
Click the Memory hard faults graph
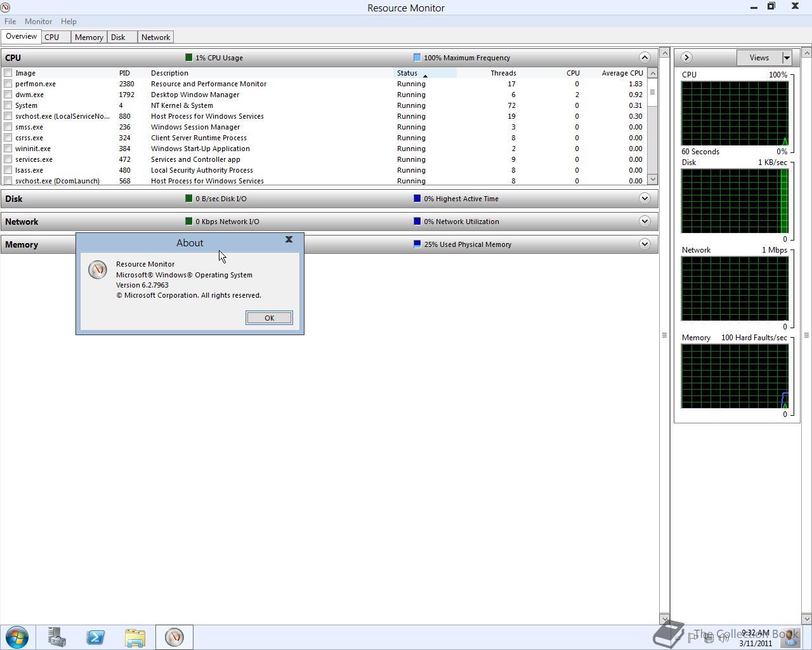[735, 376]
